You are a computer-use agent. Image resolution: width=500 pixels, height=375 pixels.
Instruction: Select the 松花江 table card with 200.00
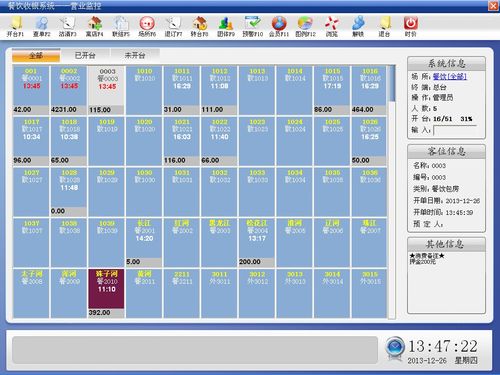click(x=257, y=242)
